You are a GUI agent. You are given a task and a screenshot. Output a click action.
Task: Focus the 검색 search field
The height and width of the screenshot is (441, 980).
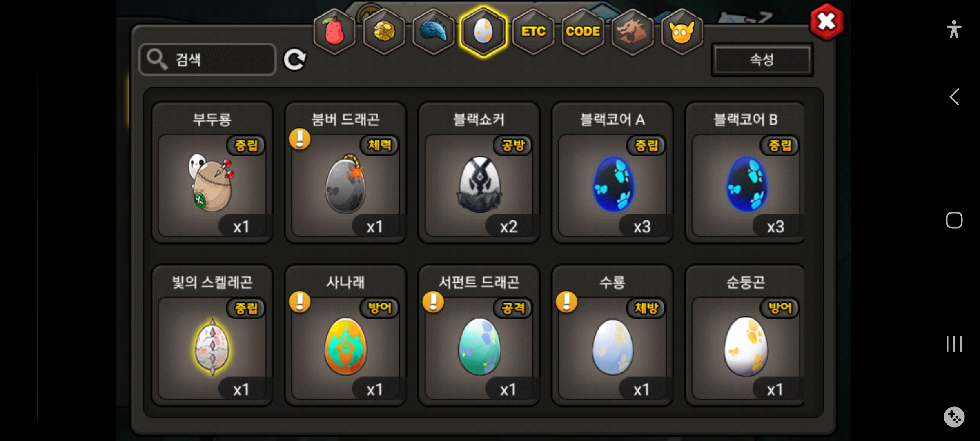click(208, 60)
